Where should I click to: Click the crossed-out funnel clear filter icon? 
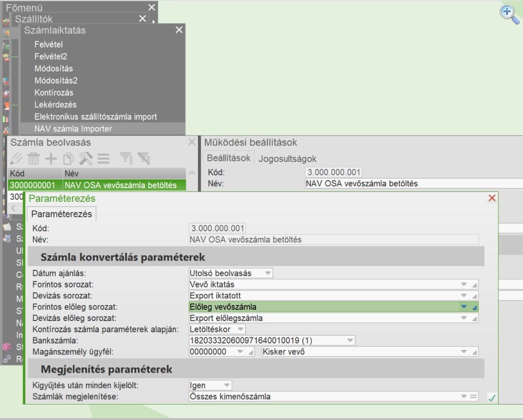143,159
